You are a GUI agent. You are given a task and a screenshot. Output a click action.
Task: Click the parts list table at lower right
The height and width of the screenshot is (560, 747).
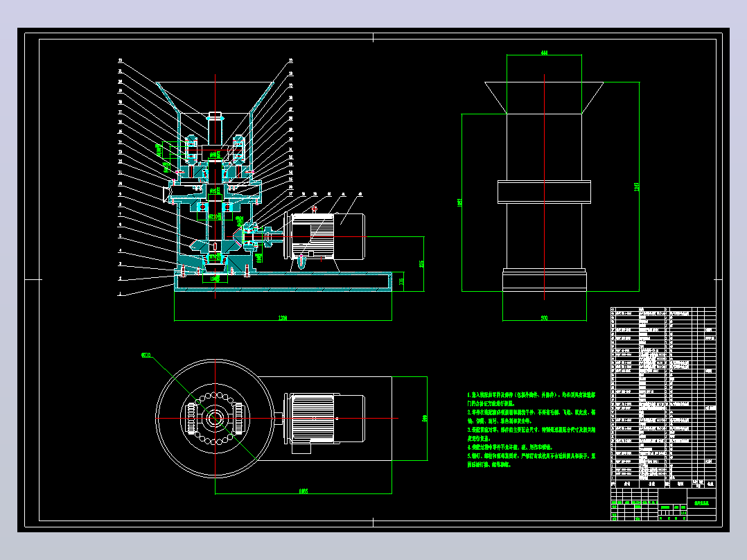(x=663, y=397)
